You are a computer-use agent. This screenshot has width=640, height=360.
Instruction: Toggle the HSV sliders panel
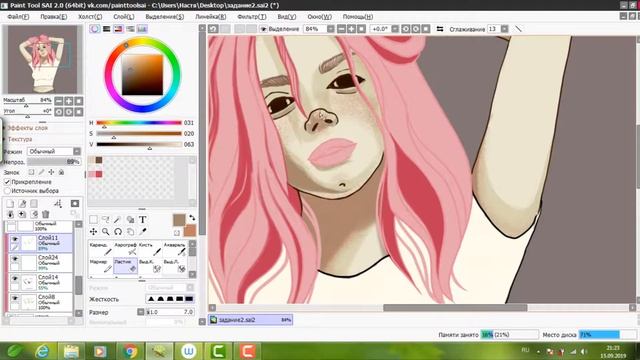[x=118, y=29]
